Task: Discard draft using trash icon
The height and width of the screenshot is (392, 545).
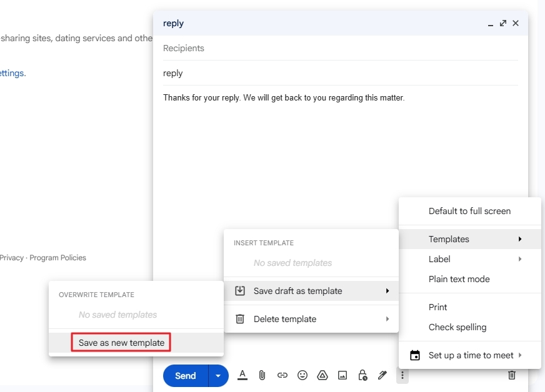Action: (512, 375)
